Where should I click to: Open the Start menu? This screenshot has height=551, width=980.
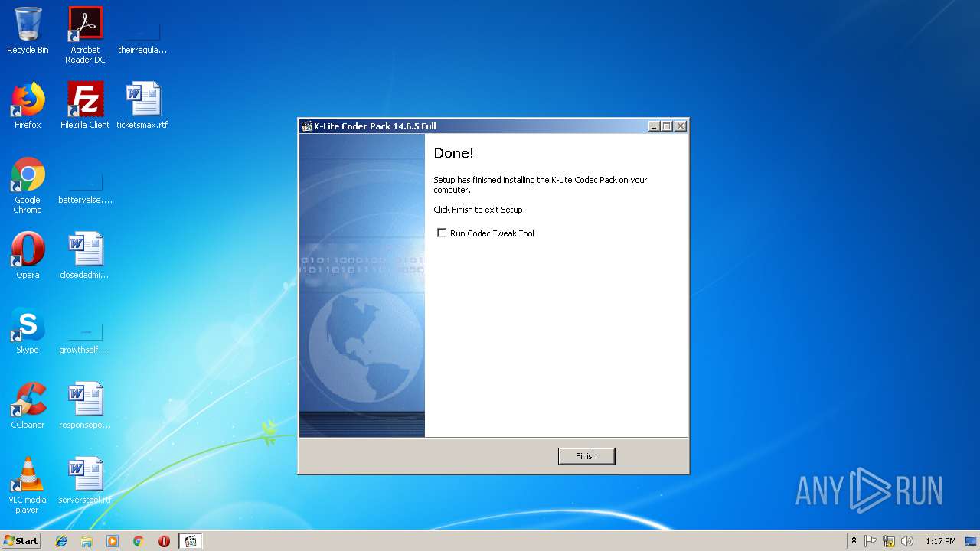click(21, 540)
